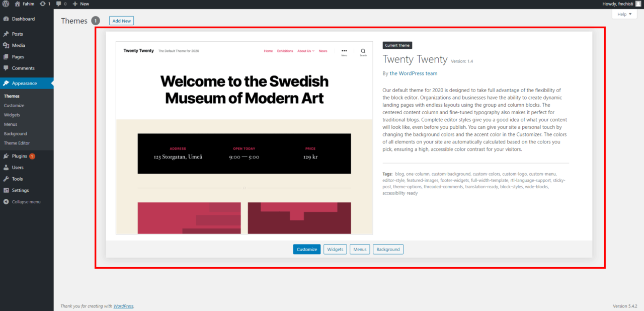Click the Customize button below the theme
The image size is (644, 311).
pos(306,249)
